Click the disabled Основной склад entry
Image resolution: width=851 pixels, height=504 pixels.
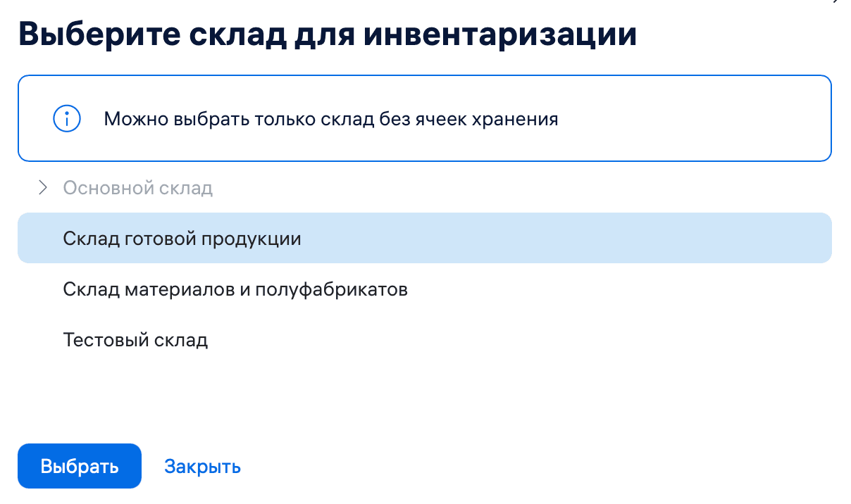pos(138,187)
